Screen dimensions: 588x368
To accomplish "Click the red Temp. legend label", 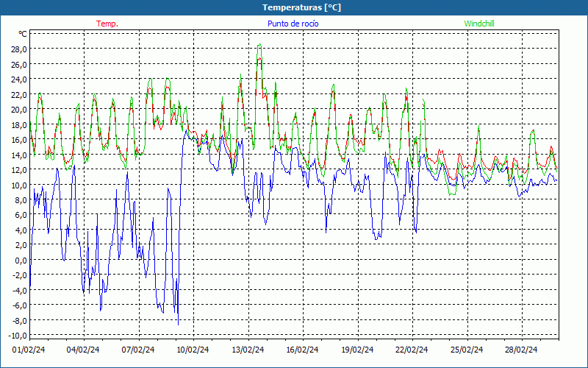I will tap(107, 24).
